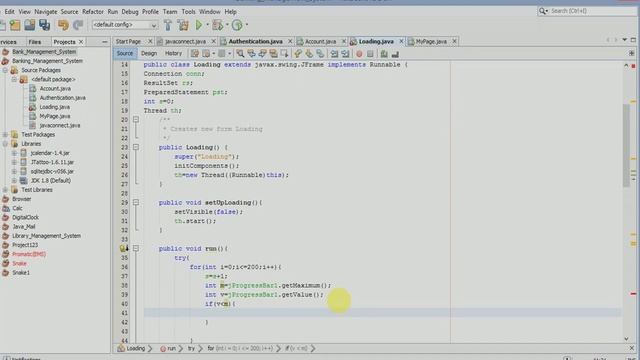The width and height of the screenshot is (640, 360).
Task: Click in the Search input field
Action: point(592,11)
